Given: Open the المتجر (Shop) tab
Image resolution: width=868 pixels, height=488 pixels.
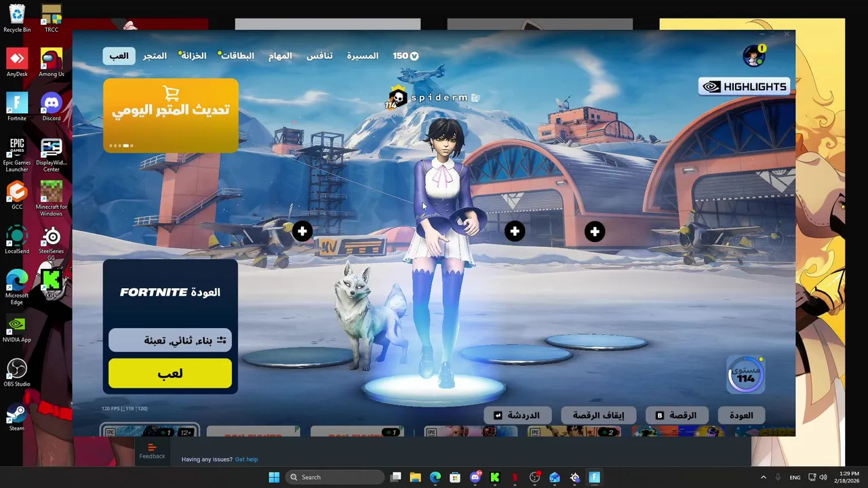Looking at the screenshot, I should pyautogui.click(x=155, y=56).
